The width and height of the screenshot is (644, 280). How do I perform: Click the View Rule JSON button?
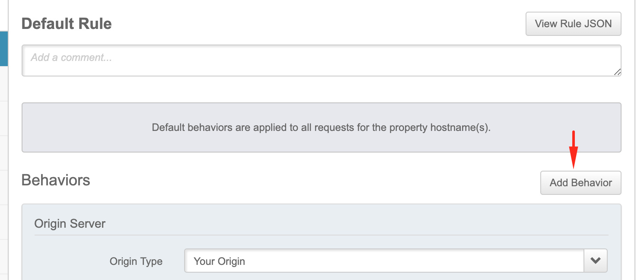tap(573, 24)
